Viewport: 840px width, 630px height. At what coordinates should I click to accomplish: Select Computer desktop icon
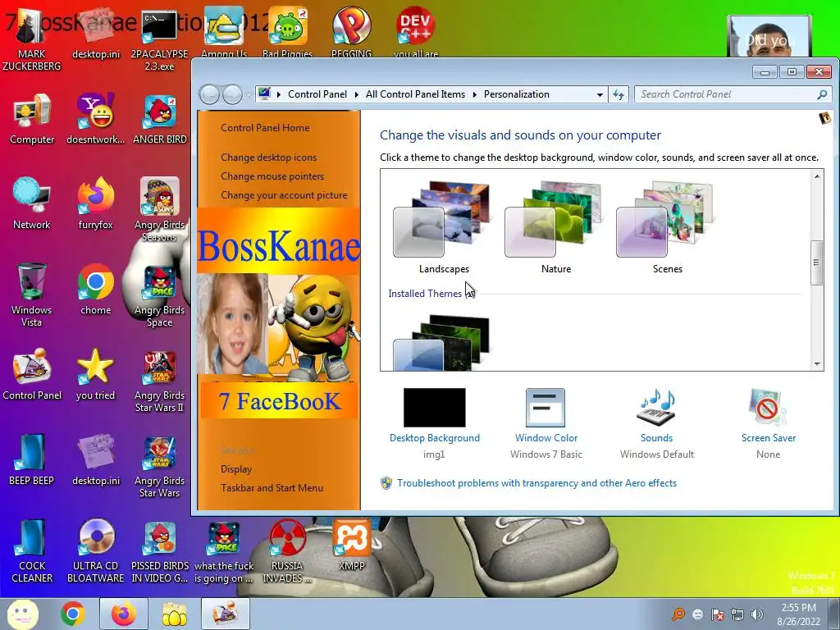tap(32, 119)
